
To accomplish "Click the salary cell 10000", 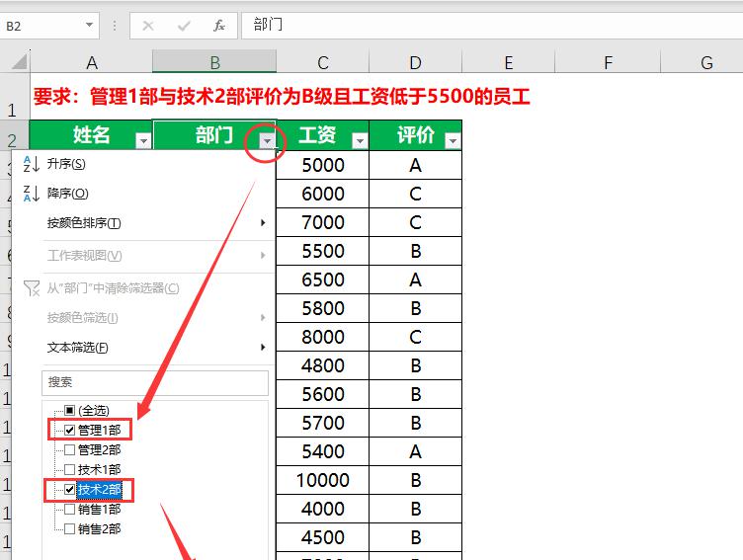I will coord(323,480).
